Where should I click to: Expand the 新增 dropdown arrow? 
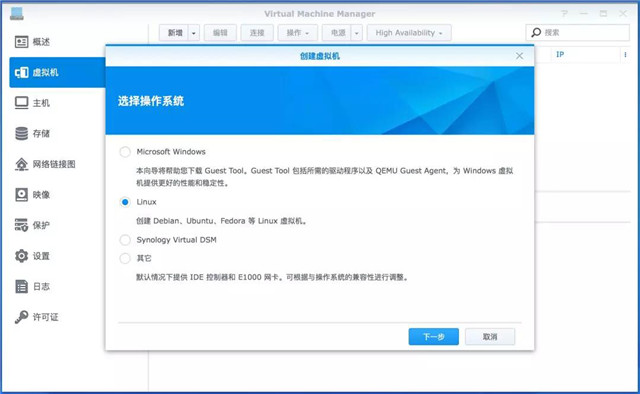[x=194, y=33]
